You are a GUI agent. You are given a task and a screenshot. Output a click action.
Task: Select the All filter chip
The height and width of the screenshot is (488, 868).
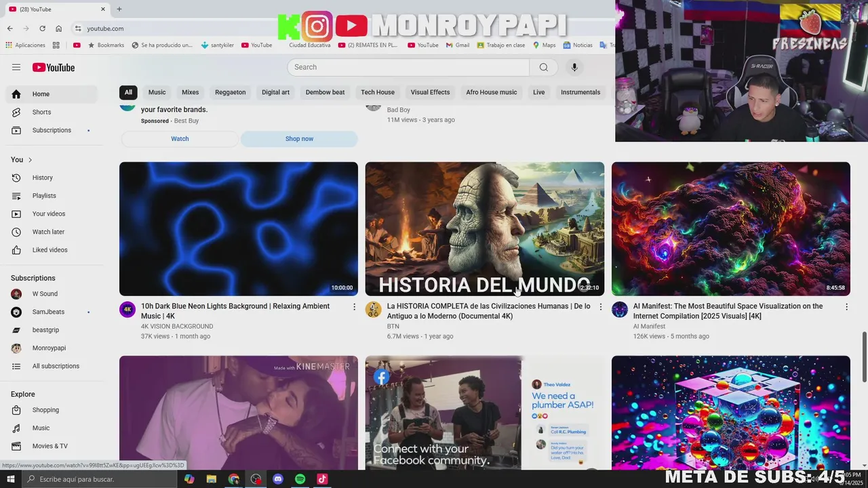[x=128, y=92]
